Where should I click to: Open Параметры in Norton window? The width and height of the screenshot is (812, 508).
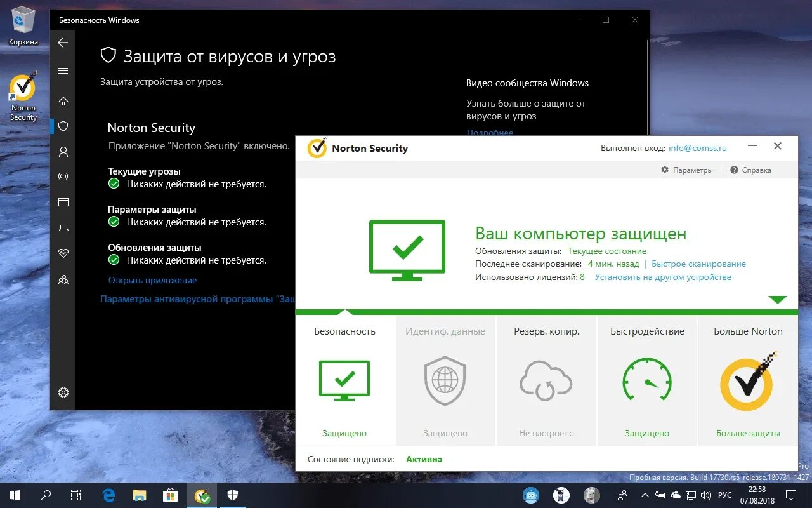(x=687, y=170)
